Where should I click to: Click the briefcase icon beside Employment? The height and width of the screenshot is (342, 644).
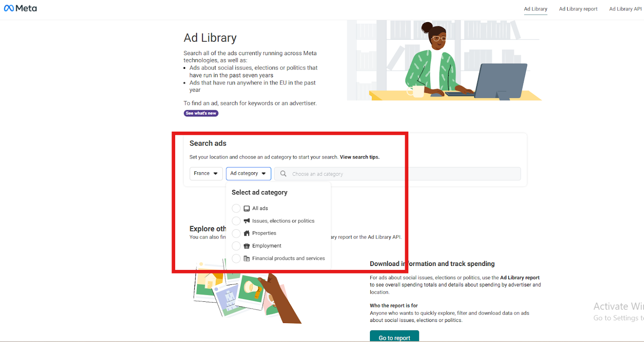(x=247, y=246)
